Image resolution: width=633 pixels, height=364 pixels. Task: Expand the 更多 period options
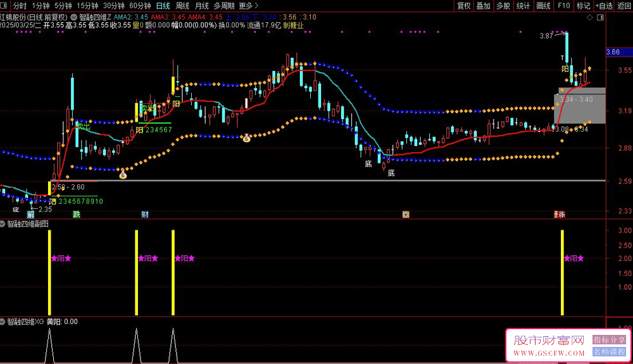248,6
